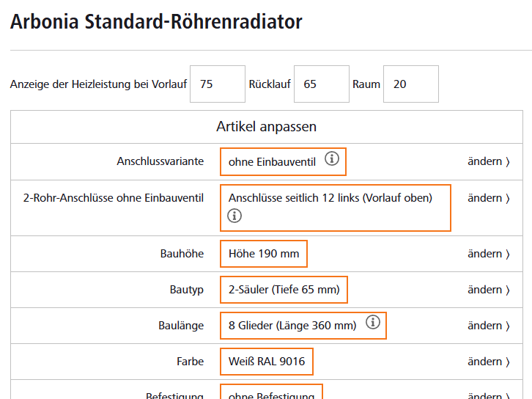Screen dimensions: 532x399
Task: Click the Raum temperature field showing 20
Action: (411, 84)
